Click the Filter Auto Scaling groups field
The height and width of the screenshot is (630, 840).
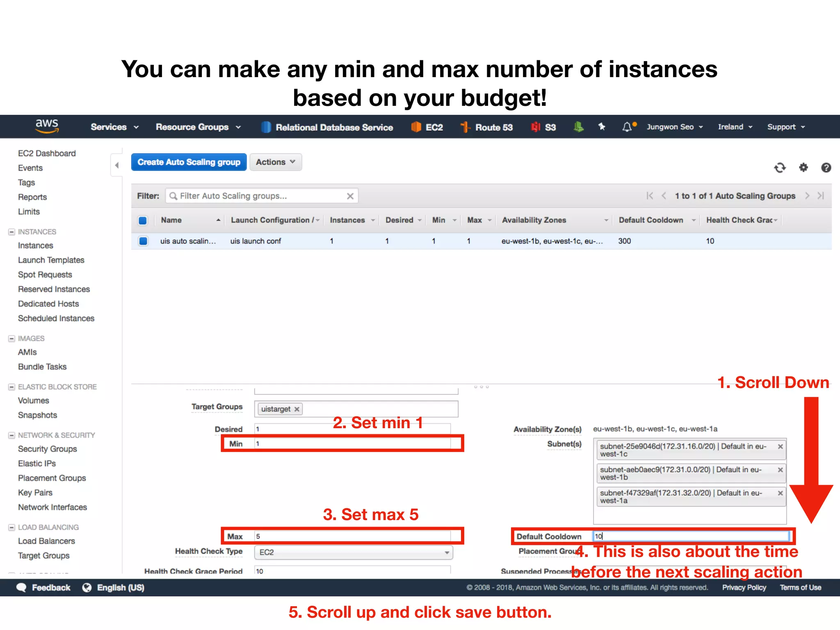pos(262,196)
